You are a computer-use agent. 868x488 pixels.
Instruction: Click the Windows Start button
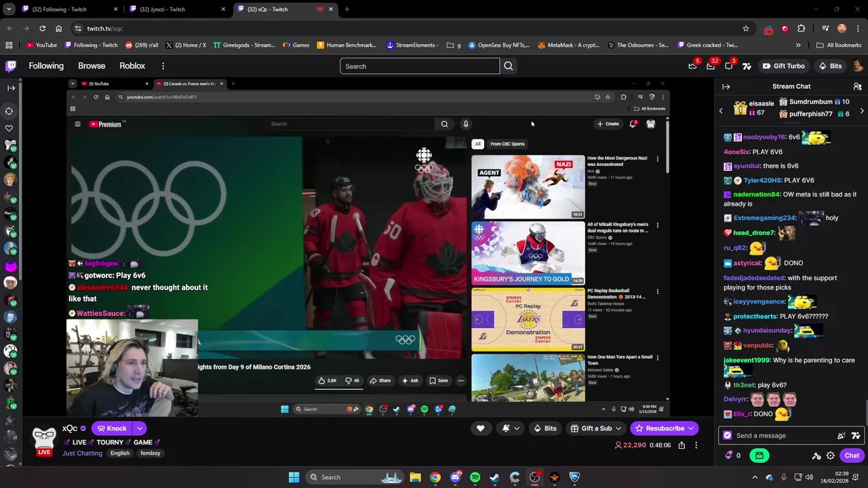click(294, 477)
